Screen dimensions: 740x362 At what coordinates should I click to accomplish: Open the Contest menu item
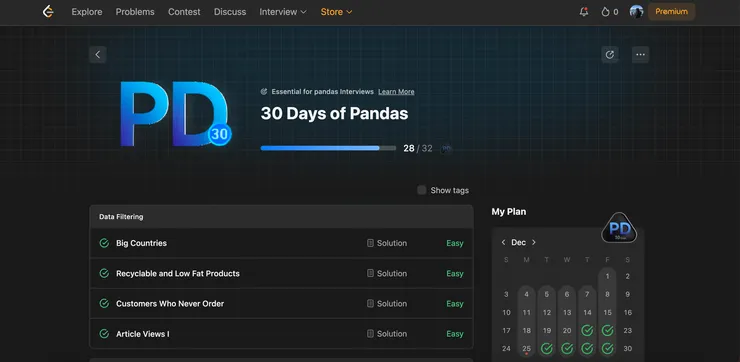coord(184,12)
